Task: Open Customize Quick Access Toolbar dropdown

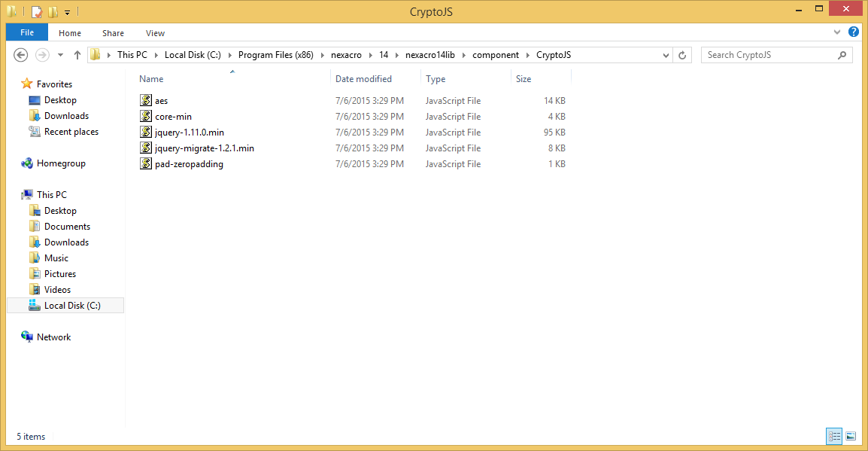Action: 67,12
